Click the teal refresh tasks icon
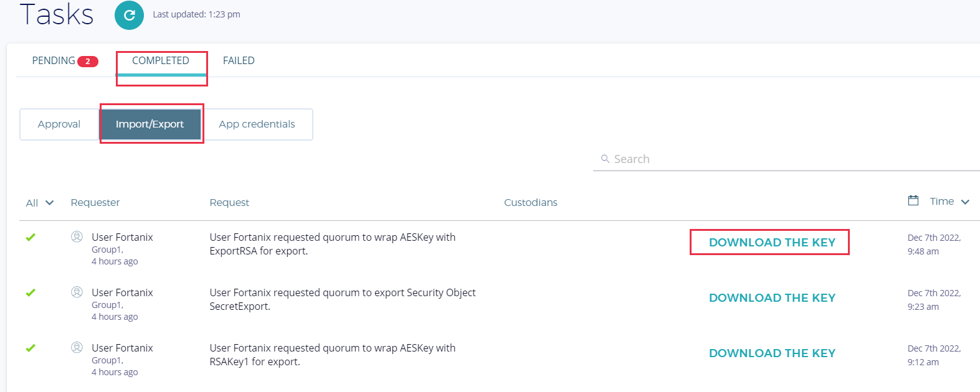This screenshot has width=980, height=392. [129, 15]
